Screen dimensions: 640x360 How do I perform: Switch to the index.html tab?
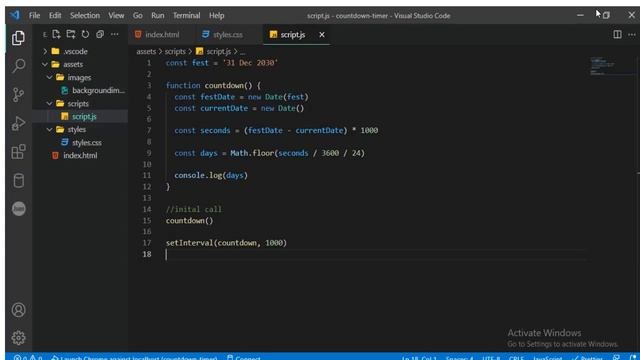[x=162, y=35]
